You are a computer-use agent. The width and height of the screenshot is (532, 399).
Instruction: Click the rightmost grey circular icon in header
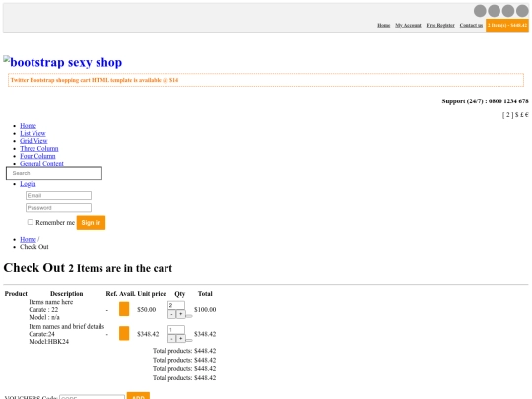(522, 11)
